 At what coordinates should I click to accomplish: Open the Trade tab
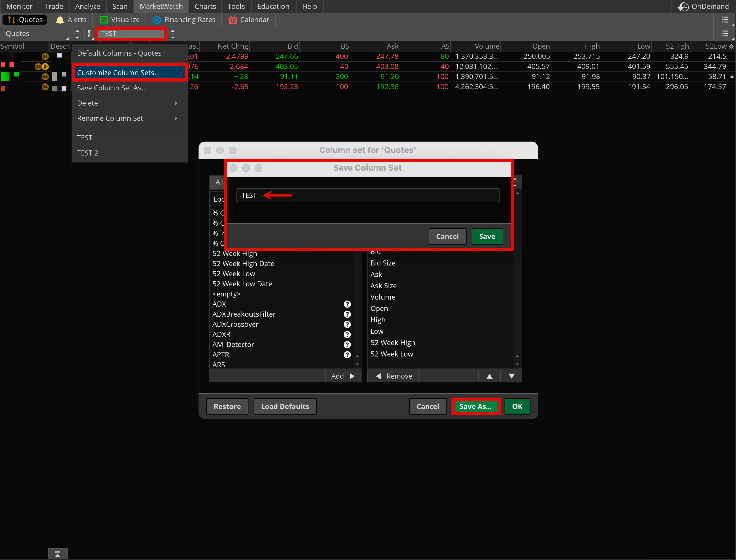pos(54,6)
